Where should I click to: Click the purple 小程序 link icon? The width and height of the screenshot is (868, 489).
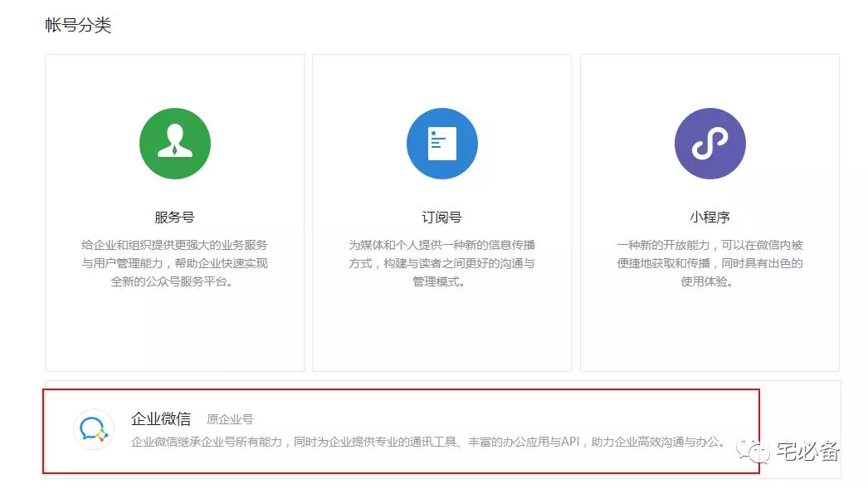pos(710,144)
